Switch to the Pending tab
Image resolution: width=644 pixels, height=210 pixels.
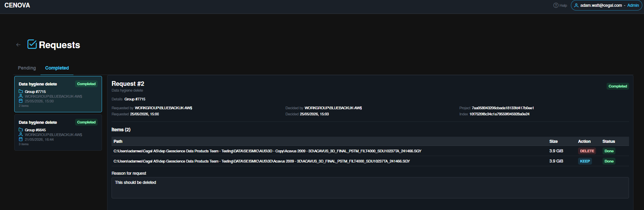pyautogui.click(x=27, y=68)
